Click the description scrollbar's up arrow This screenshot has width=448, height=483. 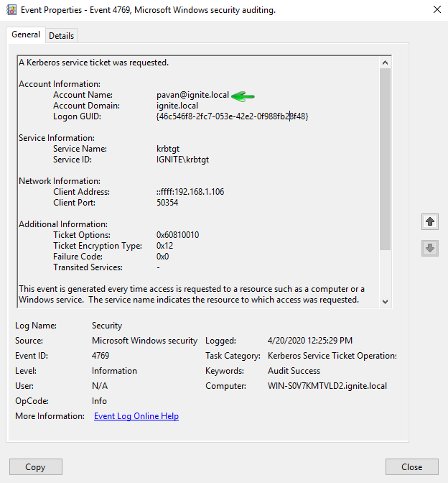tap(385, 63)
